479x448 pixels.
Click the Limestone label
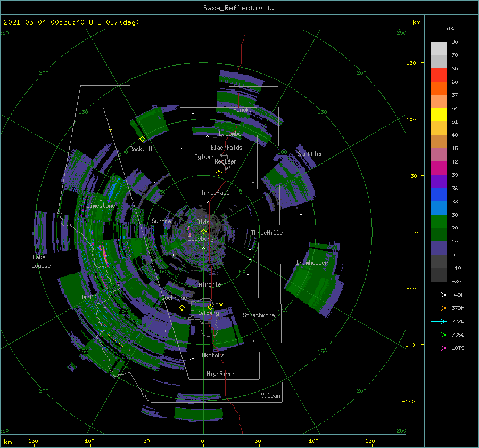pyautogui.click(x=101, y=206)
